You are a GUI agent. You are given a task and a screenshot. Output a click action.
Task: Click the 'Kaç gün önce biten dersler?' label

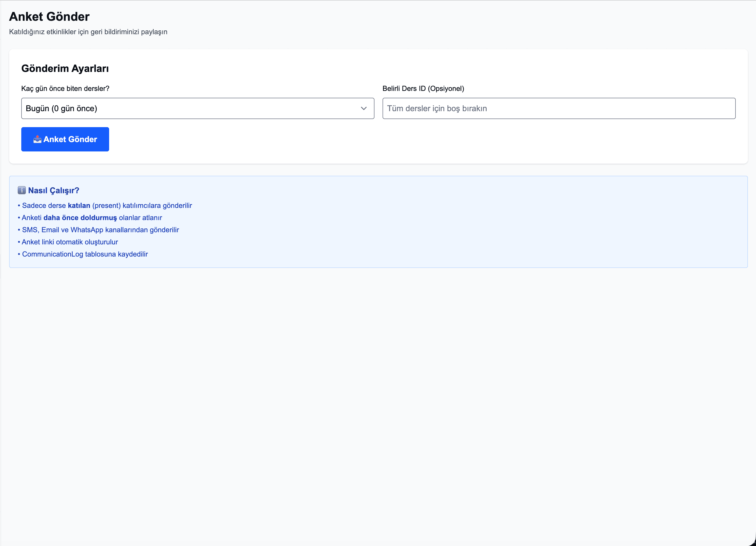(x=65, y=89)
